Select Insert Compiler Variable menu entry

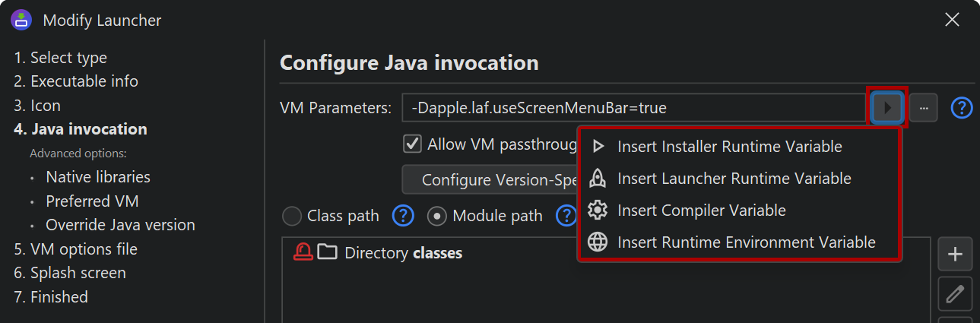click(701, 211)
